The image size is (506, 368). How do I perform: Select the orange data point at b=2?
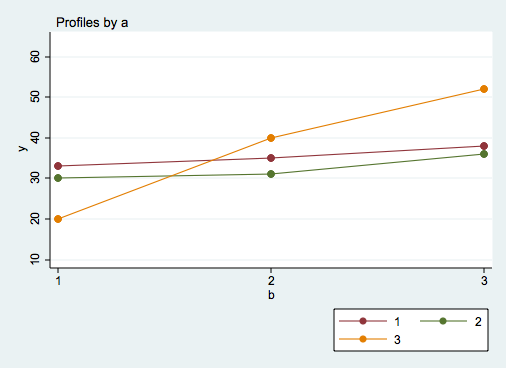pyautogui.click(x=271, y=138)
